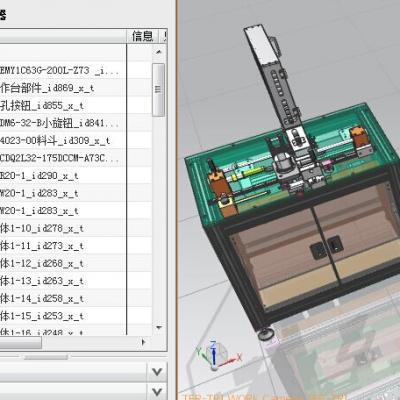Click the scroll up arrow in list
400x400 pixels.
[x=159, y=52]
